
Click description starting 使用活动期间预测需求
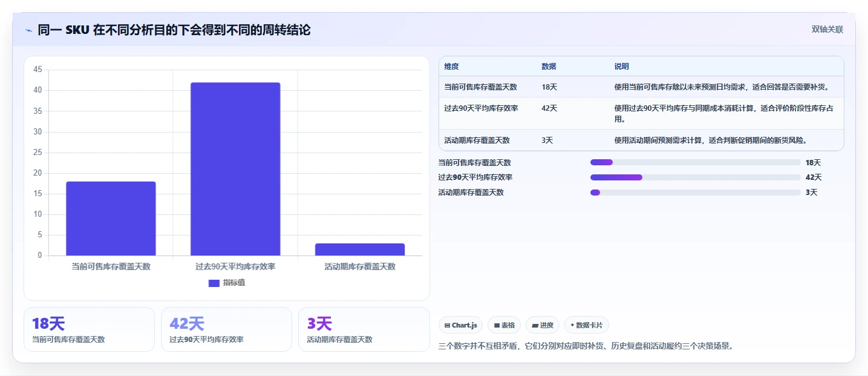(711, 140)
